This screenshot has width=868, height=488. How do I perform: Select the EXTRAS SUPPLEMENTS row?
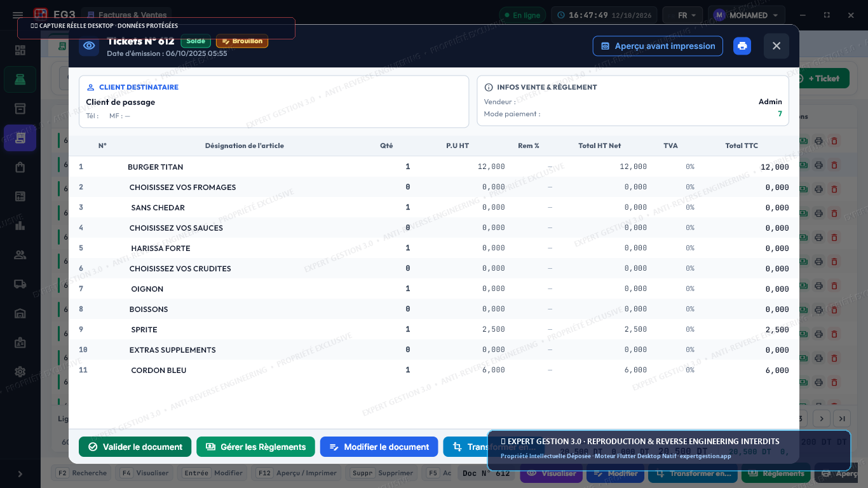(x=434, y=349)
